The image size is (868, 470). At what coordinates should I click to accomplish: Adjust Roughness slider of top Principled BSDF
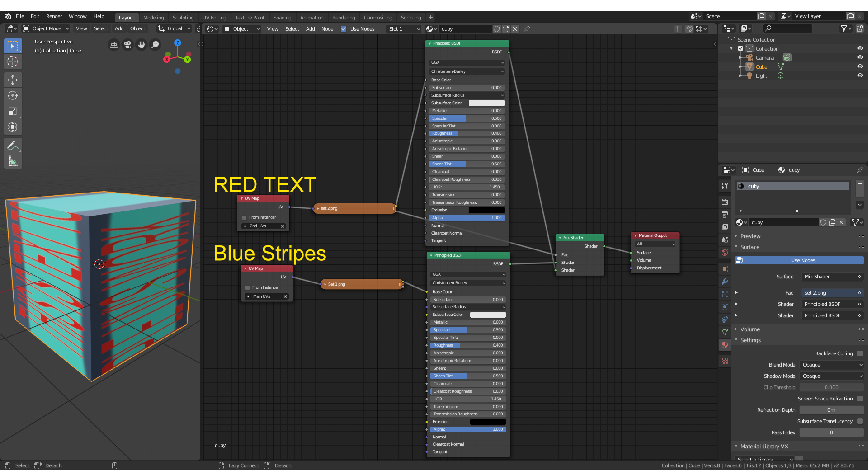[467, 133]
